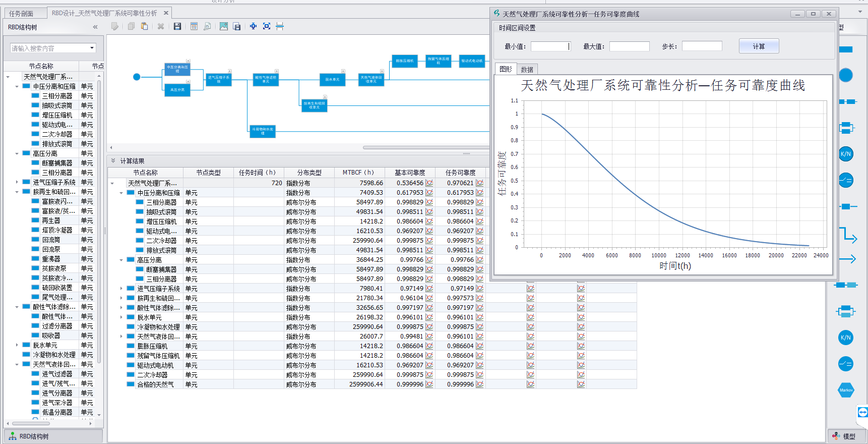Select the lower switch shape in the palette
The height and width of the screenshot is (444, 868).
coord(846,364)
